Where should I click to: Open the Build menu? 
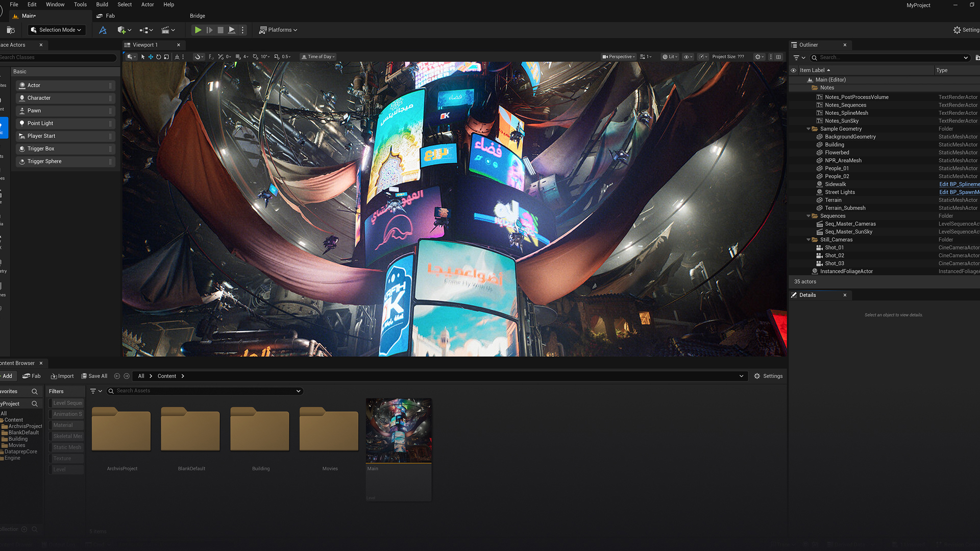tap(102, 5)
